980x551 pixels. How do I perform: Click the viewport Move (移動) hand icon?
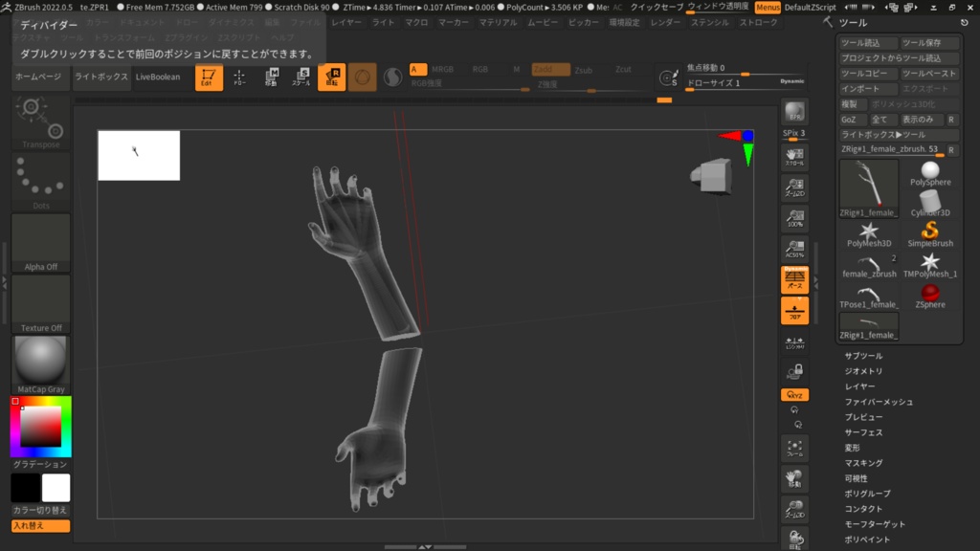795,478
